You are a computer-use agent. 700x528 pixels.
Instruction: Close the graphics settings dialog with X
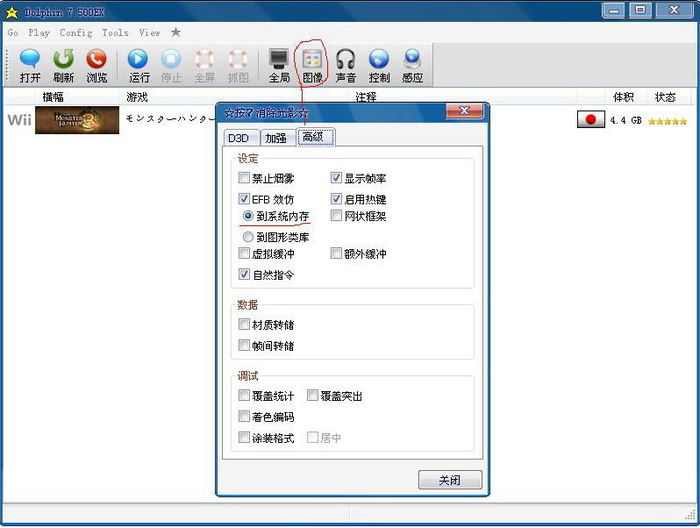[464, 111]
